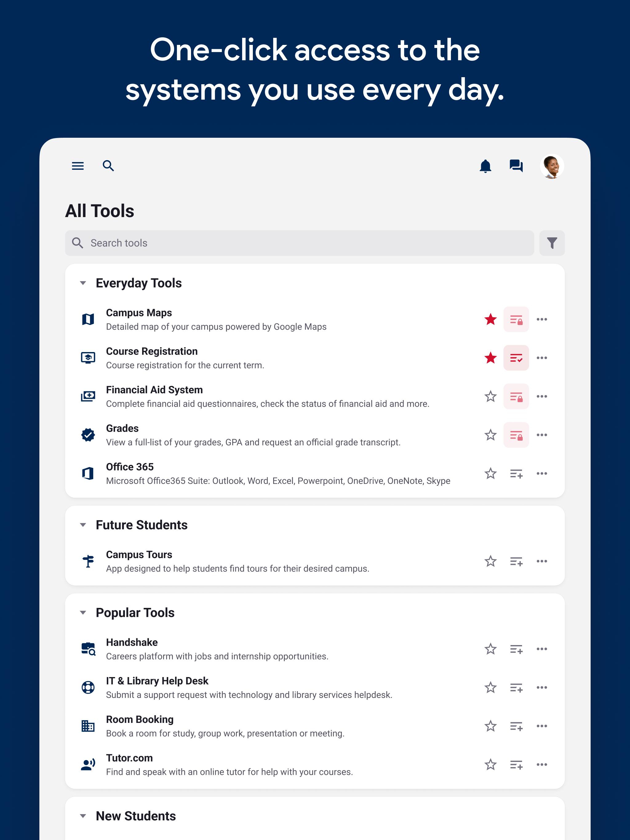This screenshot has height=840, width=630.
Task: Add Tutor.com to list
Action: pyautogui.click(x=516, y=764)
